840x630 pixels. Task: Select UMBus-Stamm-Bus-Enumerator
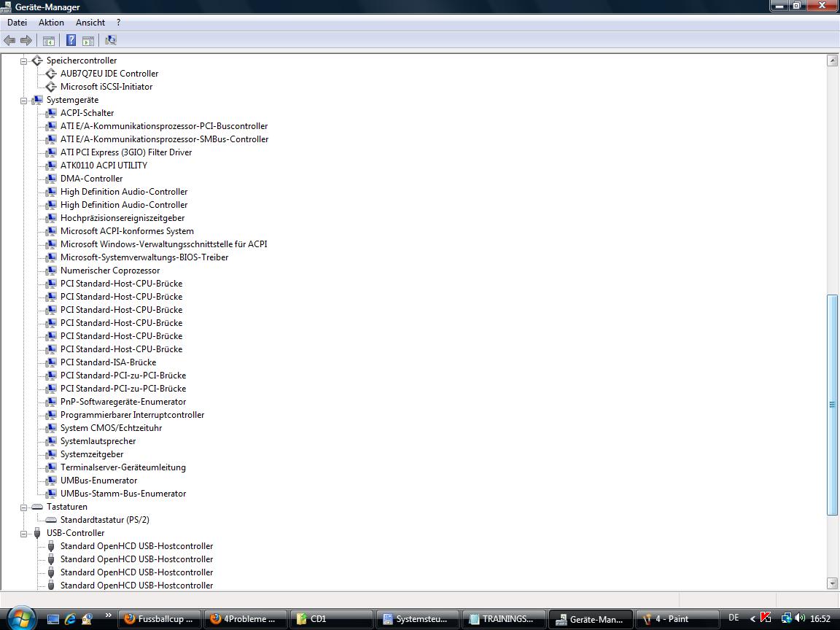[x=123, y=494]
